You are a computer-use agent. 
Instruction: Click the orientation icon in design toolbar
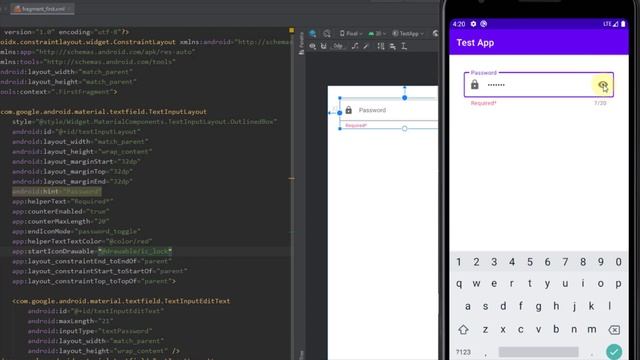[x=327, y=33]
